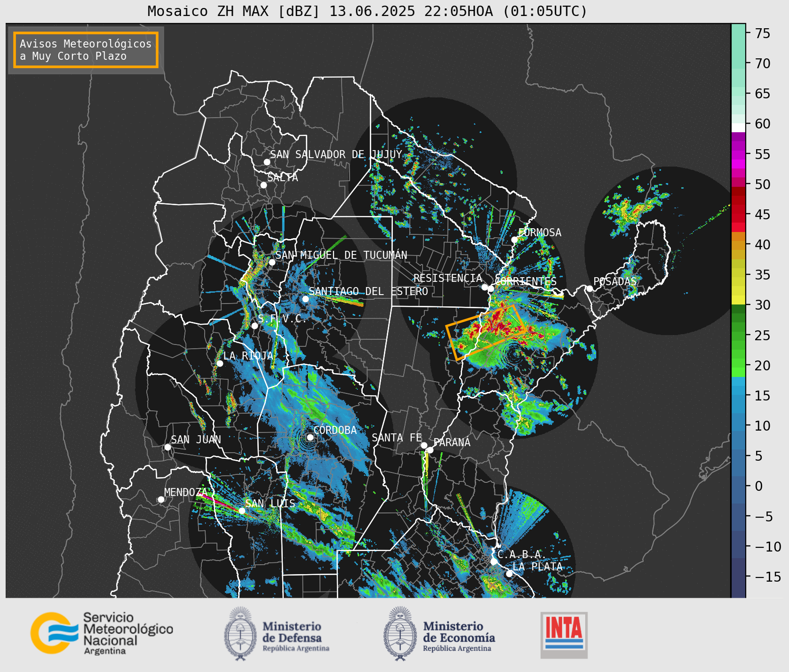Click the Paraná marker dot

click(430, 450)
